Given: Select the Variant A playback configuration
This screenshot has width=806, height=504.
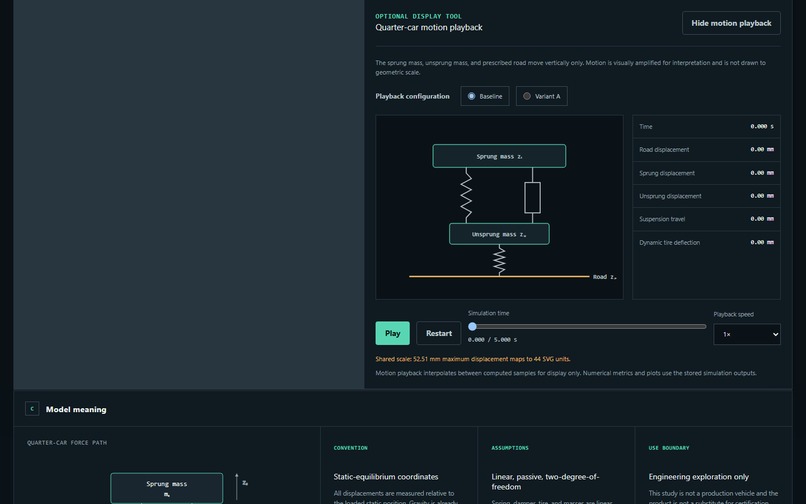Looking at the screenshot, I should coord(541,96).
